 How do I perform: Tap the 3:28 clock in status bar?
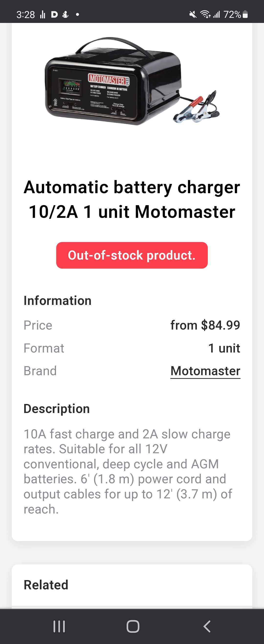coord(26,15)
